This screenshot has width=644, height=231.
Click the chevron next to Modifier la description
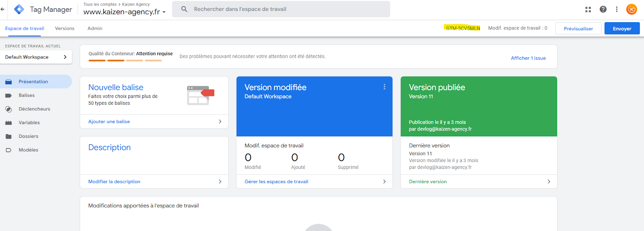220,181
